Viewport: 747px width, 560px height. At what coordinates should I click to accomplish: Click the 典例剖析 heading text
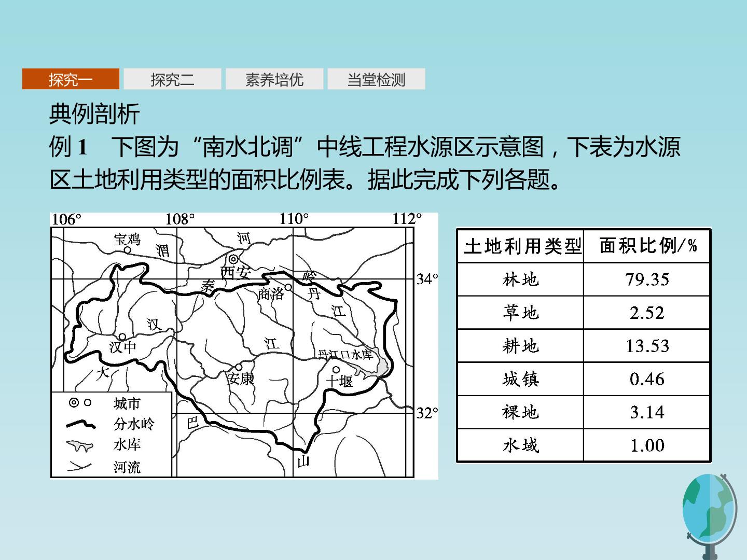click(x=94, y=114)
